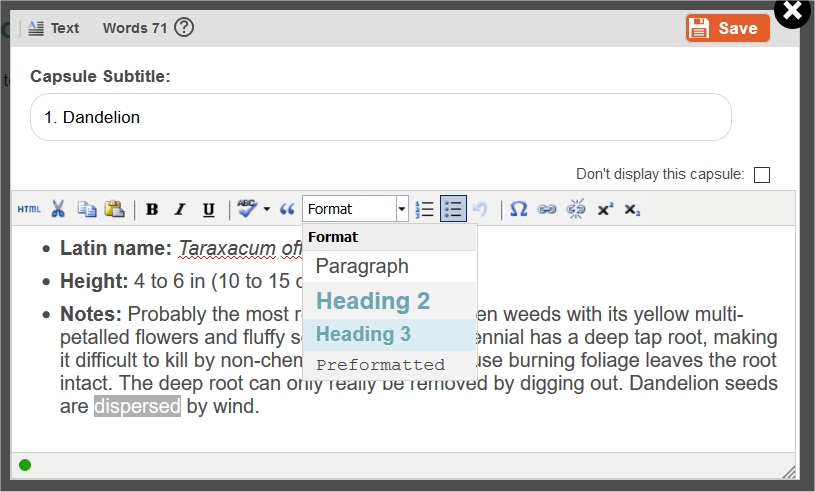Viewport: 815px width, 492px height.
Task: Click the Words 71 counter
Action: click(x=135, y=28)
